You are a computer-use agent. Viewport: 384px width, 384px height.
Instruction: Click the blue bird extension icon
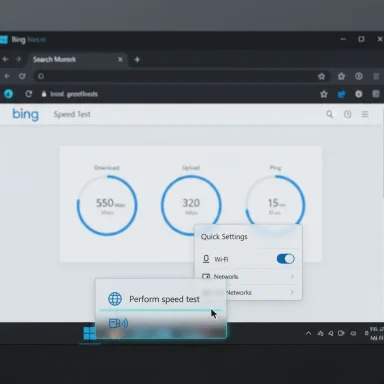(341, 94)
